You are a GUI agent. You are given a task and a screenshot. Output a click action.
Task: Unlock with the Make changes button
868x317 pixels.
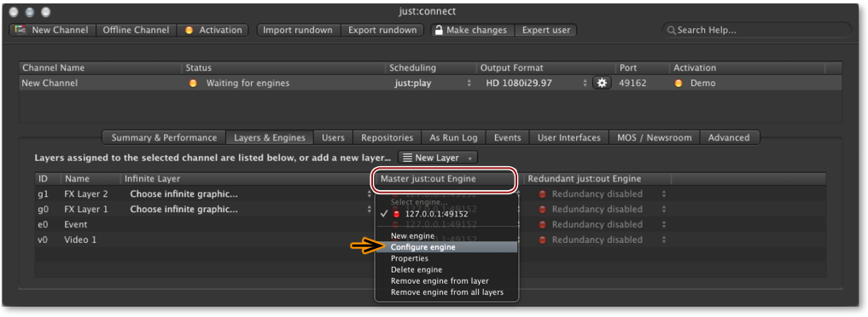pyautogui.click(x=473, y=31)
